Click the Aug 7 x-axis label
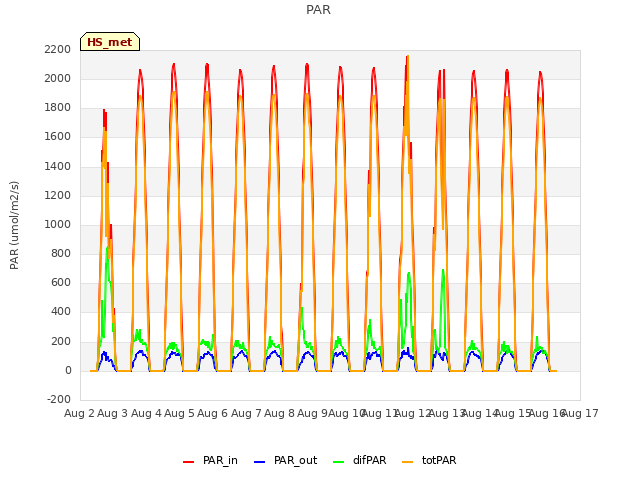 click(x=246, y=413)
